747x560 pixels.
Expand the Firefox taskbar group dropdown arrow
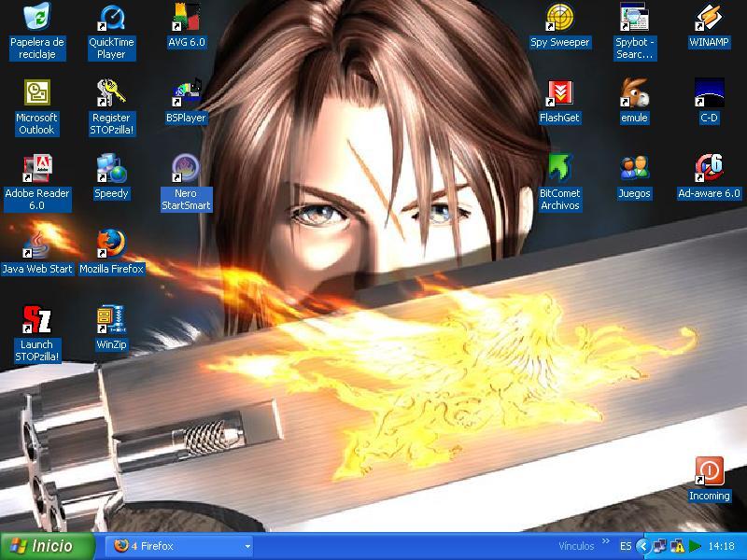[247, 546]
